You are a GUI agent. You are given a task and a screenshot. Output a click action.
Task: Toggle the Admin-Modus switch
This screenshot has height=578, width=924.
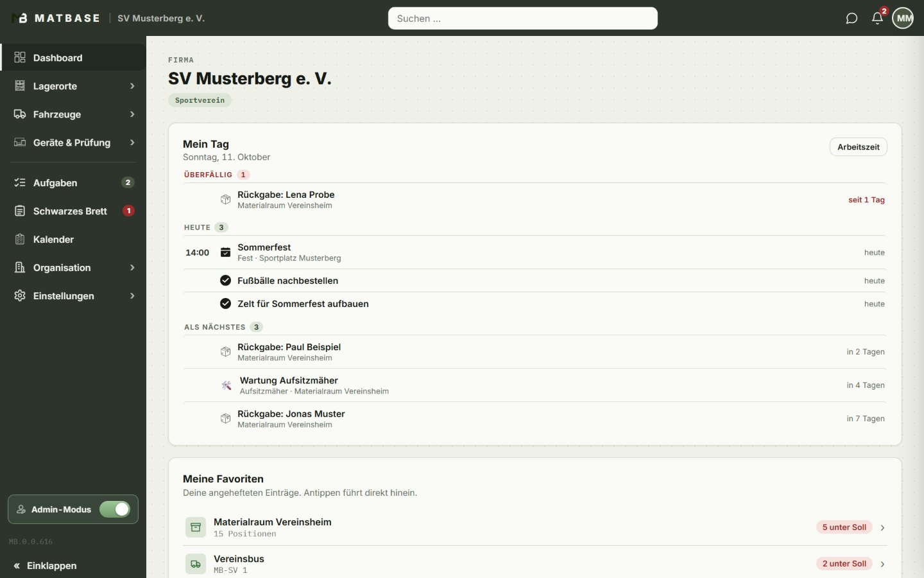(x=115, y=509)
